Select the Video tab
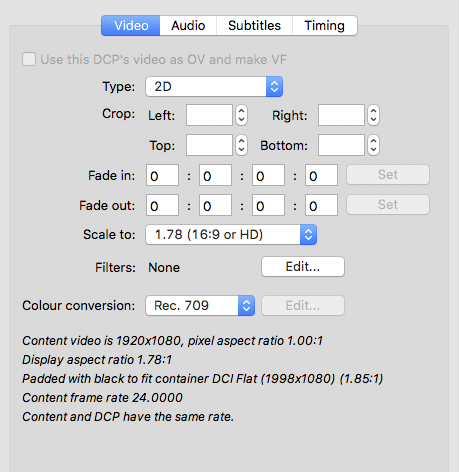Image resolution: width=459 pixels, height=472 pixels. pyautogui.click(x=131, y=26)
